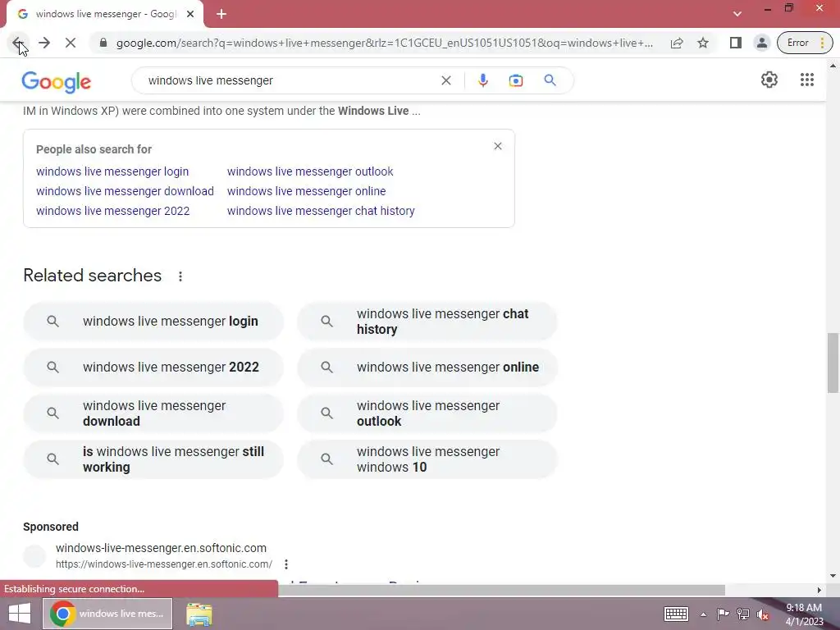Viewport: 840px width, 630px height.
Task: Share this page icon in address bar
Action: pos(677,43)
